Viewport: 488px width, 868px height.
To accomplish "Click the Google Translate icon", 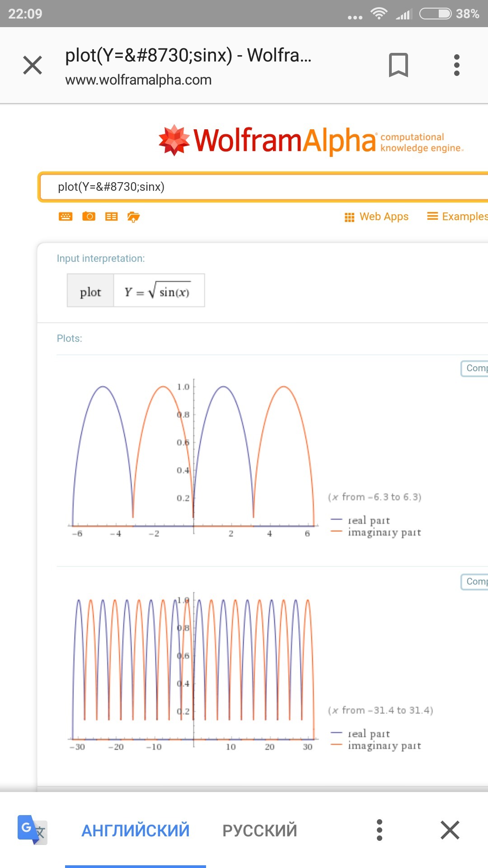I will point(32,830).
